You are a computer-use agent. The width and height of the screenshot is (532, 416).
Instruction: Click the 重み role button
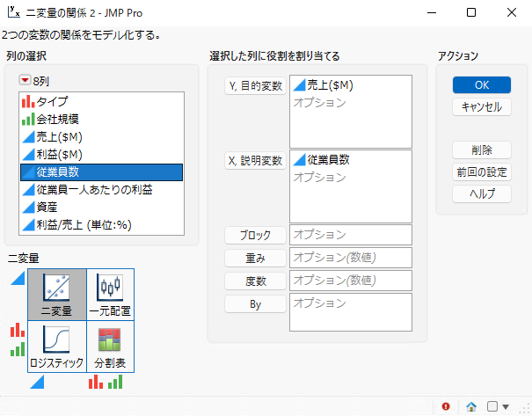point(256,259)
